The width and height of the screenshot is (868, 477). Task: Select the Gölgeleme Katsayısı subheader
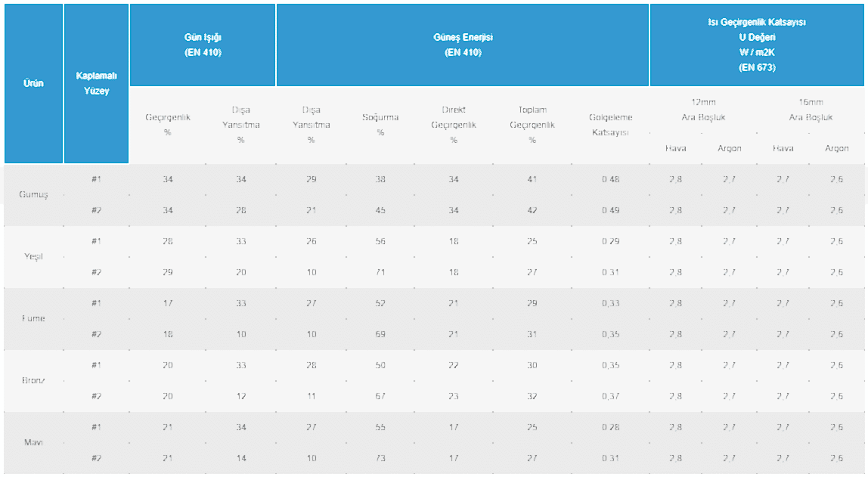click(x=610, y=125)
